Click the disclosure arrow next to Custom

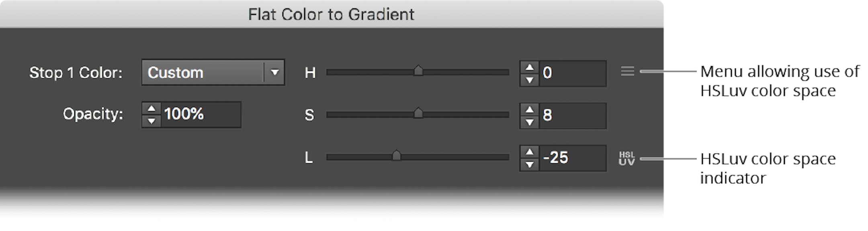[274, 73]
